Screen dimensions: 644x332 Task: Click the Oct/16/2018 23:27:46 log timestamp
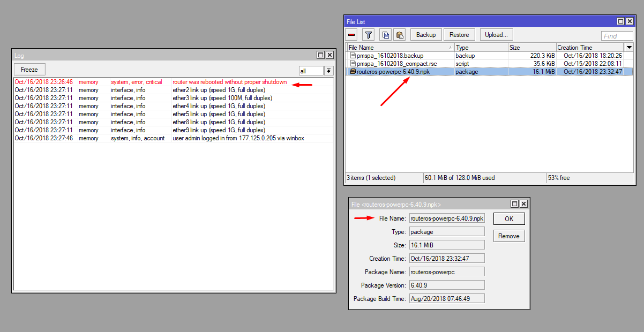(44, 138)
